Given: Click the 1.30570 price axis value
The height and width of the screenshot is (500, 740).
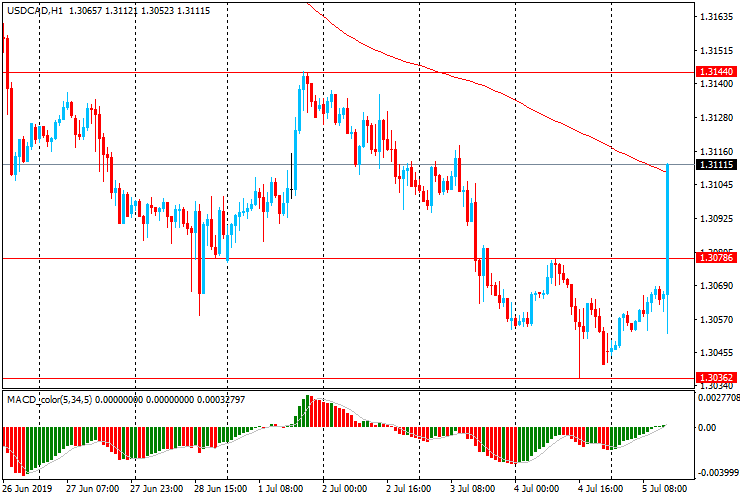Looking at the screenshot, I should [716, 319].
